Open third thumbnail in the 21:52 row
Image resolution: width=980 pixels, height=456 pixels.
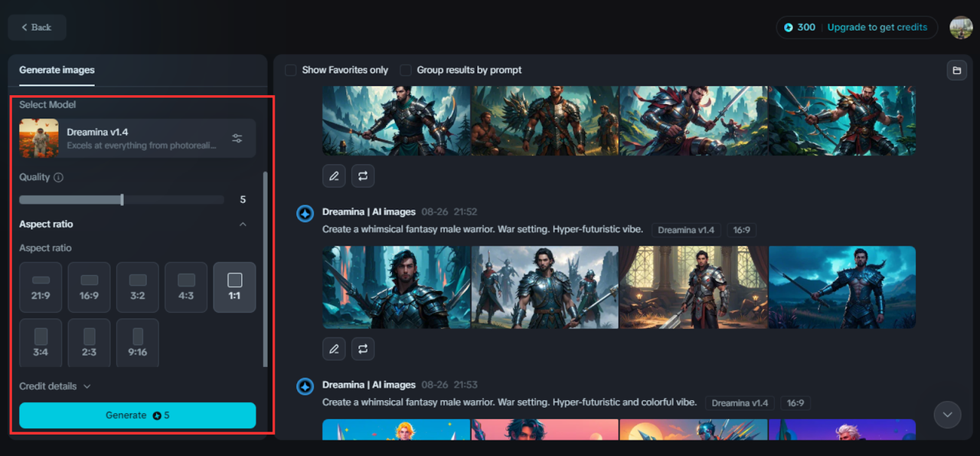[x=693, y=287]
